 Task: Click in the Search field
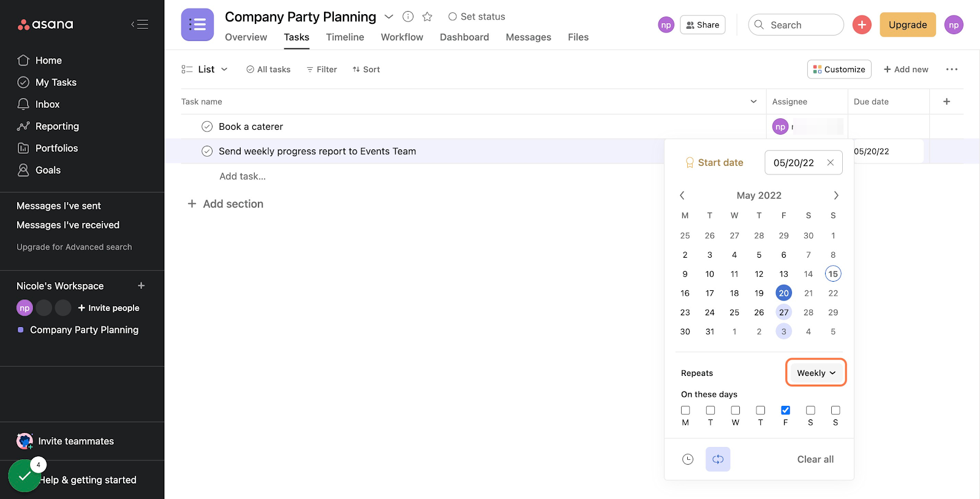coord(796,24)
